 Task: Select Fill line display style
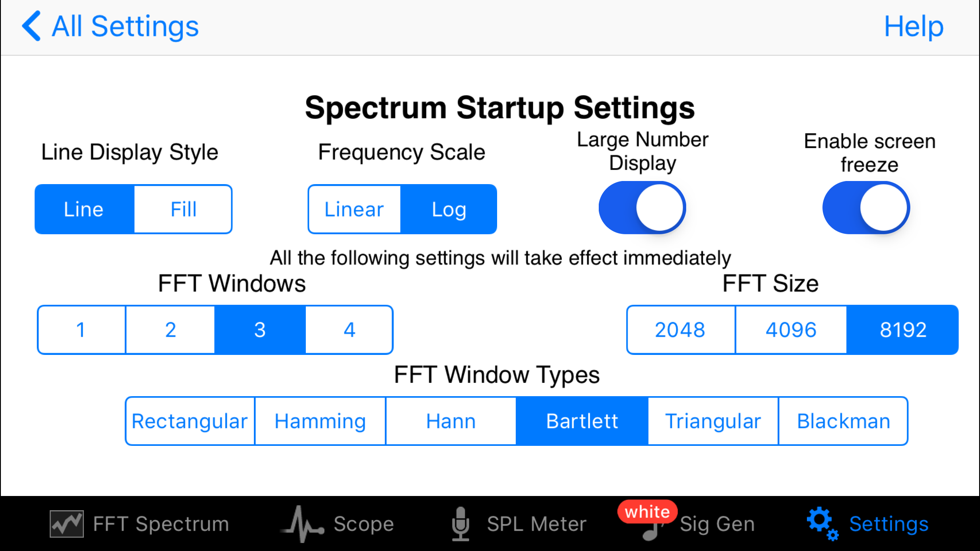[183, 209]
